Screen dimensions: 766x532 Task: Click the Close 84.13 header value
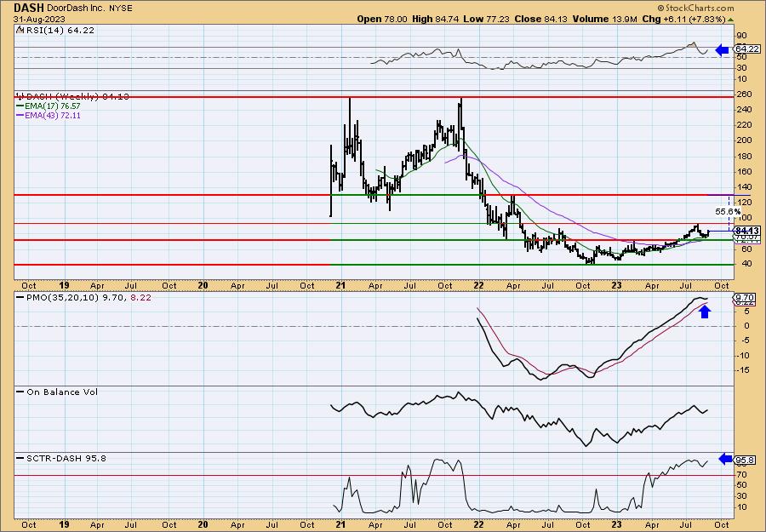coord(542,19)
